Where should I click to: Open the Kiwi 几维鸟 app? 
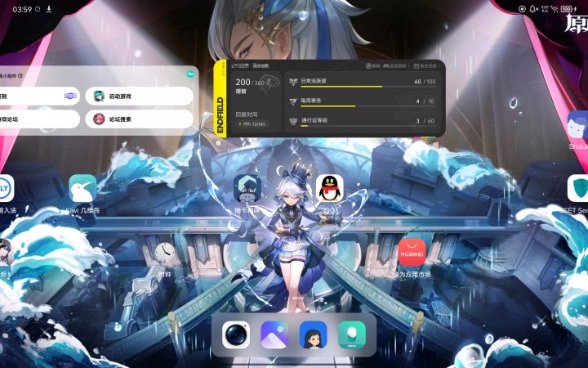click(x=82, y=188)
